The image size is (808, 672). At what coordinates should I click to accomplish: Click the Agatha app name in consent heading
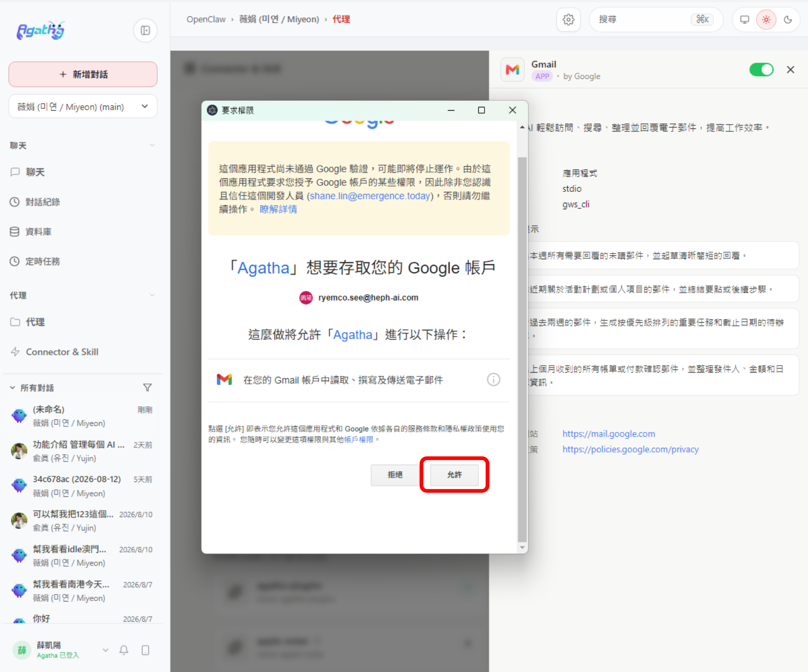pyautogui.click(x=263, y=268)
